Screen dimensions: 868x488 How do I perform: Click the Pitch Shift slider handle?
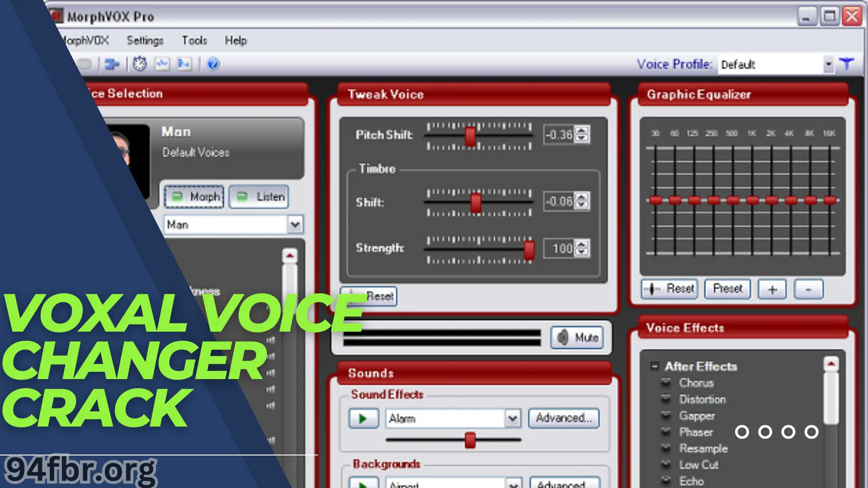[470, 136]
